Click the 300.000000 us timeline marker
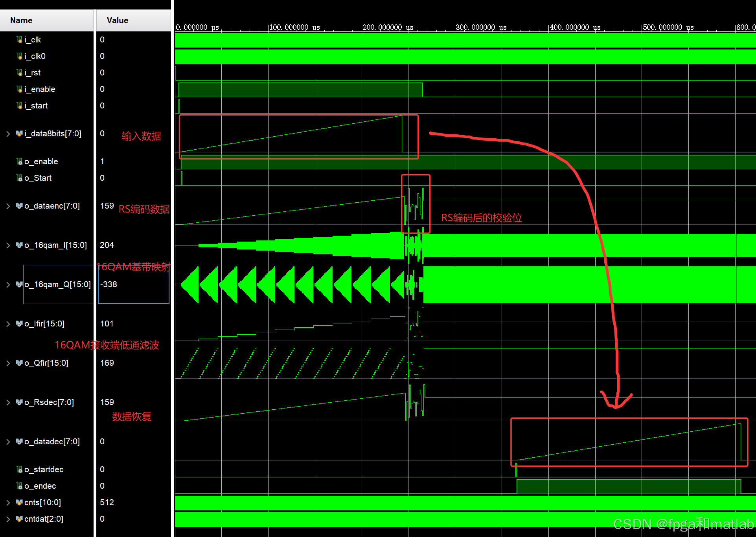This screenshot has height=537, width=756. tap(480, 27)
